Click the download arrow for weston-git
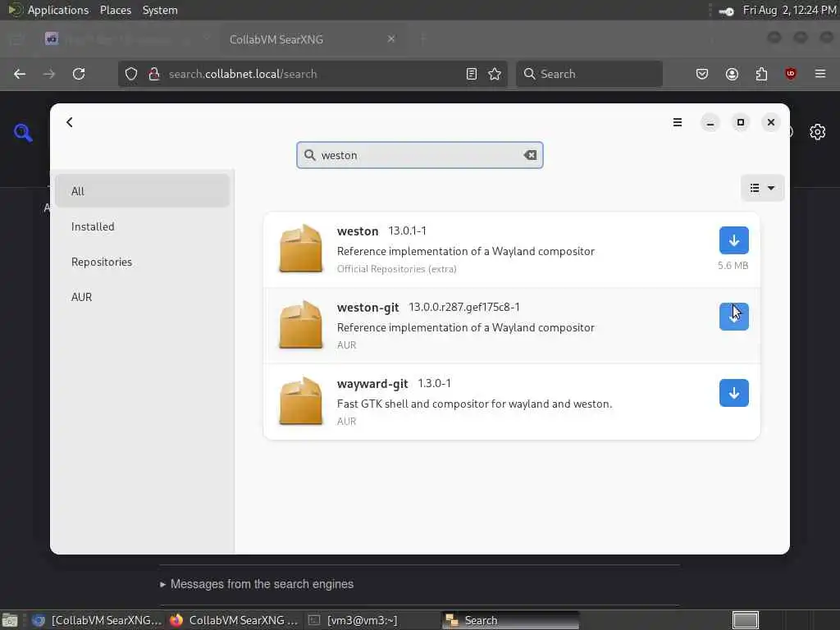The height and width of the screenshot is (630, 840). pos(733,317)
